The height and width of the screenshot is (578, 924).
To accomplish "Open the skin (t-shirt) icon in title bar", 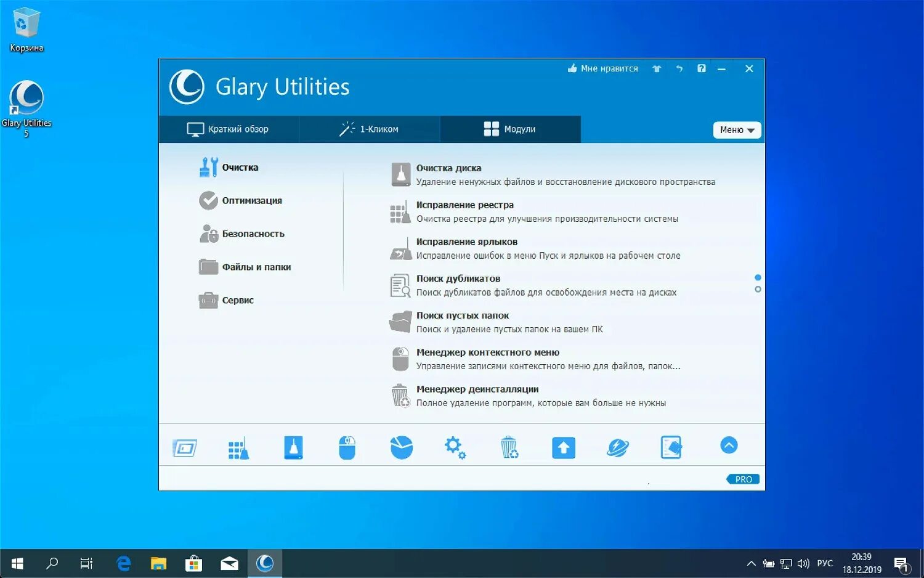I will coord(657,68).
